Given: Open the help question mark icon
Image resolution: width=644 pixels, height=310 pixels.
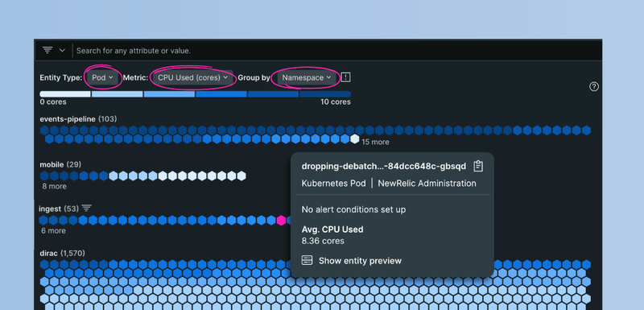Looking at the screenshot, I should click(594, 87).
